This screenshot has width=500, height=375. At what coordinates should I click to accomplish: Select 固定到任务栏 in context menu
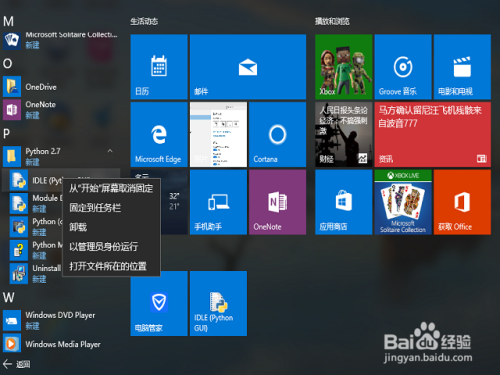[111, 208]
